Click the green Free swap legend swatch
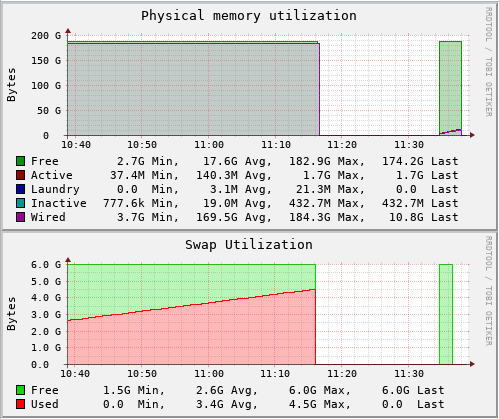The image size is (499, 419). [21, 390]
